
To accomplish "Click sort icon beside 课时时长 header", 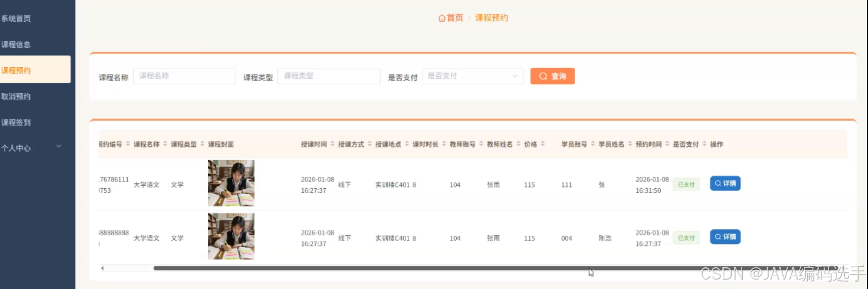I will [x=444, y=144].
